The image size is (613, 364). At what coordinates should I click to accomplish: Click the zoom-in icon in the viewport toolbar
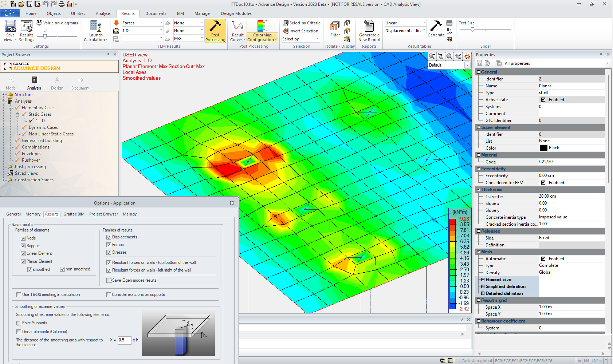point(432,56)
